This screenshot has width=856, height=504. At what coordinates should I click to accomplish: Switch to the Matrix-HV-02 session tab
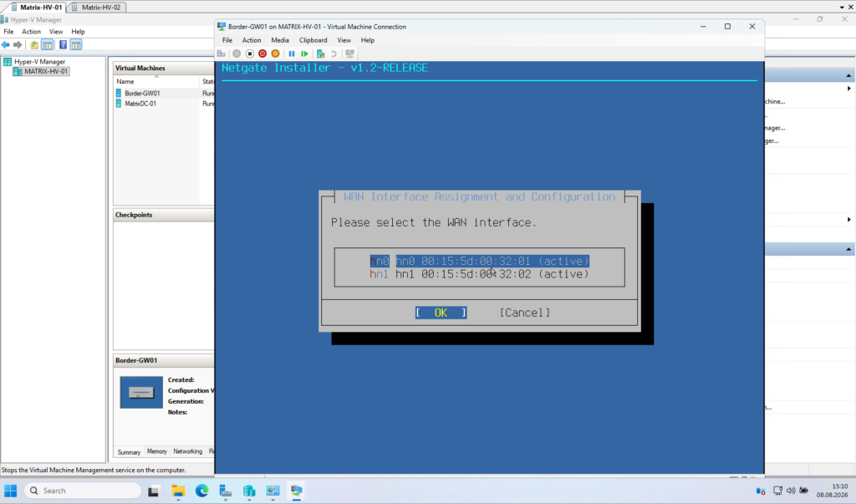tap(97, 7)
